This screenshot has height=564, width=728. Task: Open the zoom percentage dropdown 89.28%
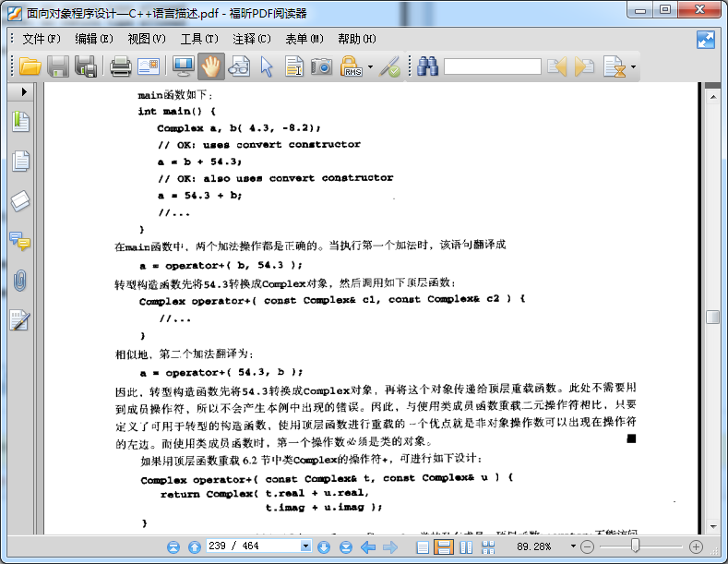point(573,546)
